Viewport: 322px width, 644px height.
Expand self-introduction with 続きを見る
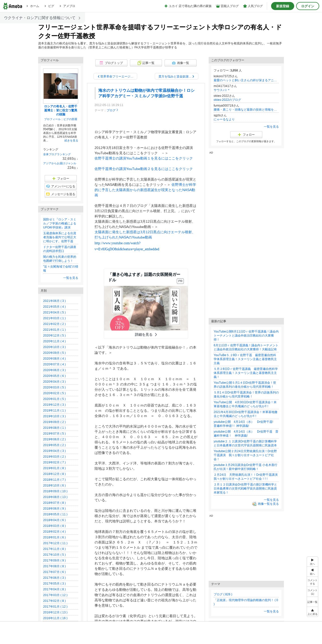coord(71,141)
